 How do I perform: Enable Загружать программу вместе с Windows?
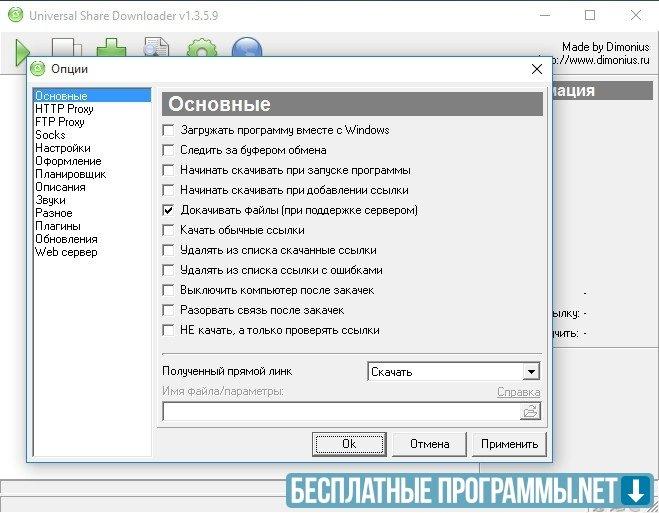pos(168,130)
